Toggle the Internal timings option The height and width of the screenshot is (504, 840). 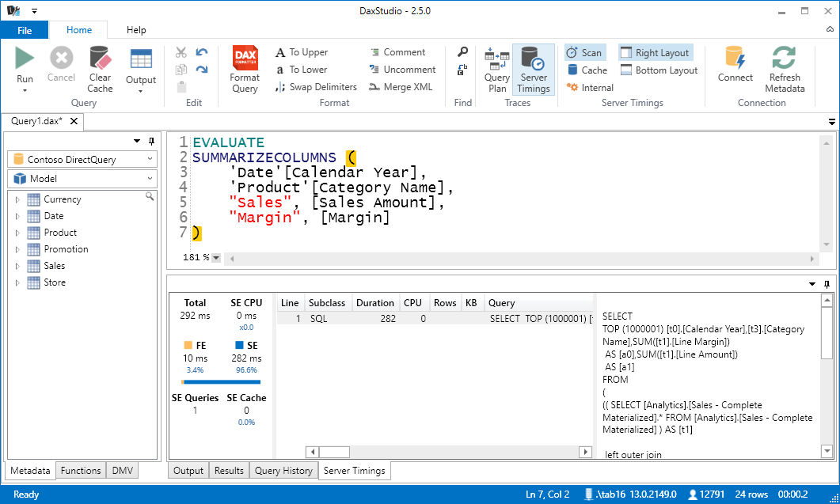590,87
